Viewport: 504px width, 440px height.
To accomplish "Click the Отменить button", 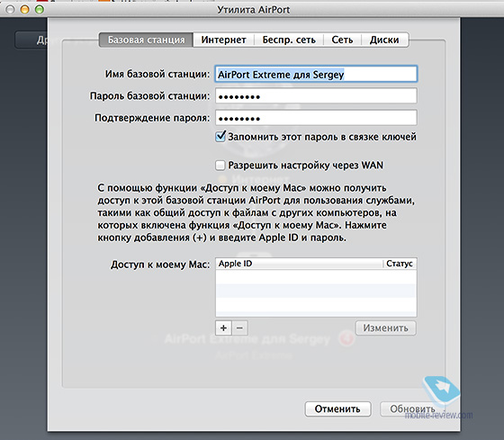I will click(x=337, y=409).
